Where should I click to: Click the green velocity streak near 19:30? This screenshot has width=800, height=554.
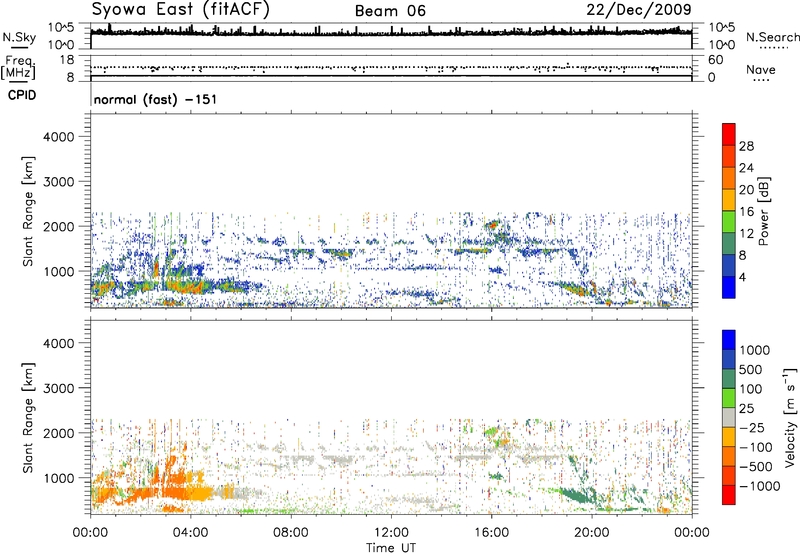coord(579,496)
